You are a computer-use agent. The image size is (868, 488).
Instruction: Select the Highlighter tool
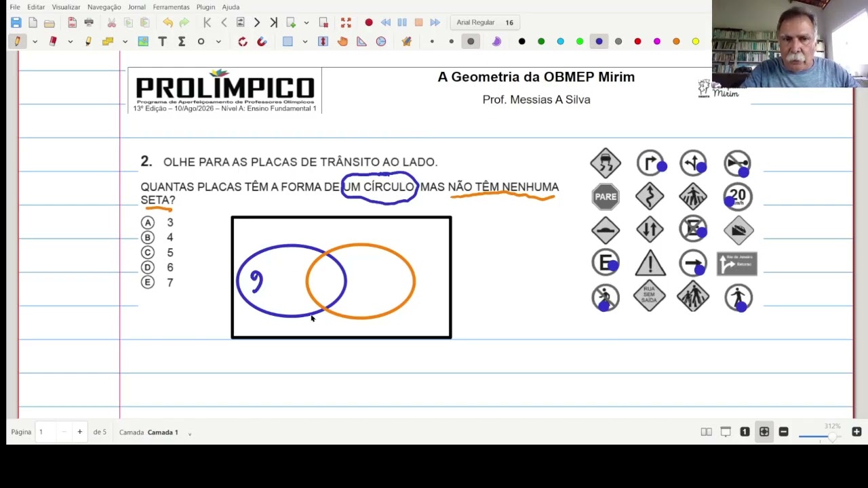[x=88, y=41]
